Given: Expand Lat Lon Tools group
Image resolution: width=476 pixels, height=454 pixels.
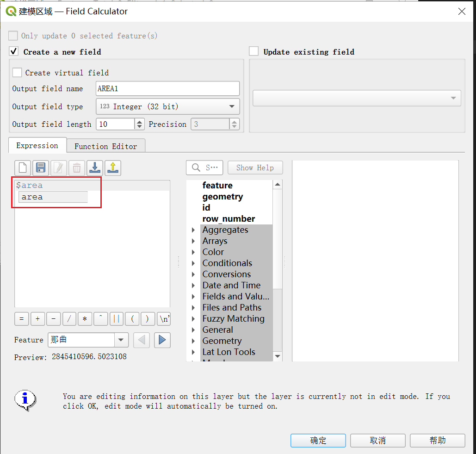Looking at the screenshot, I should 193,352.
